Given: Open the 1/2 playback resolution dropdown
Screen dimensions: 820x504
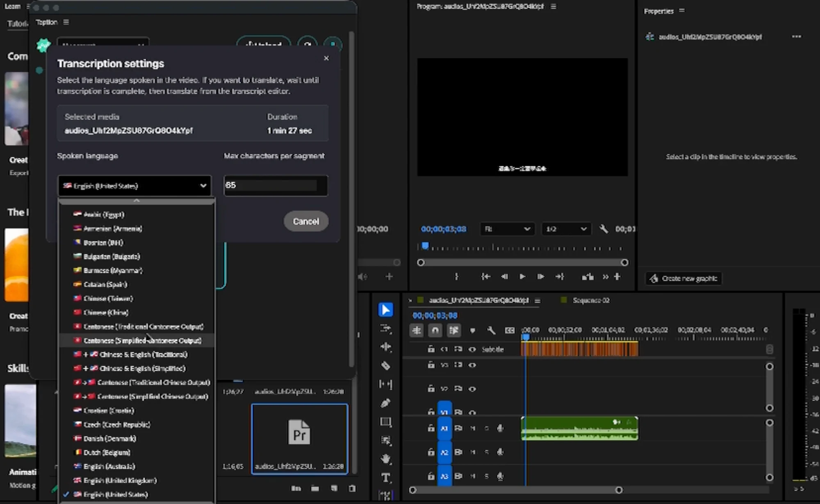Looking at the screenshot, I should [x=566, y=229].
